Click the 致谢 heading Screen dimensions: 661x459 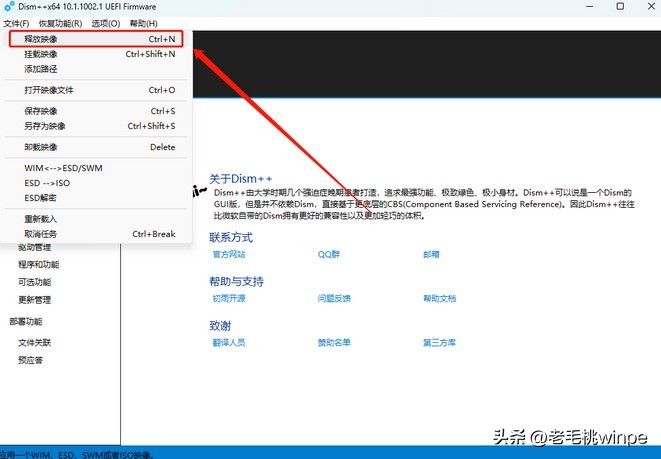click(220, 326)
